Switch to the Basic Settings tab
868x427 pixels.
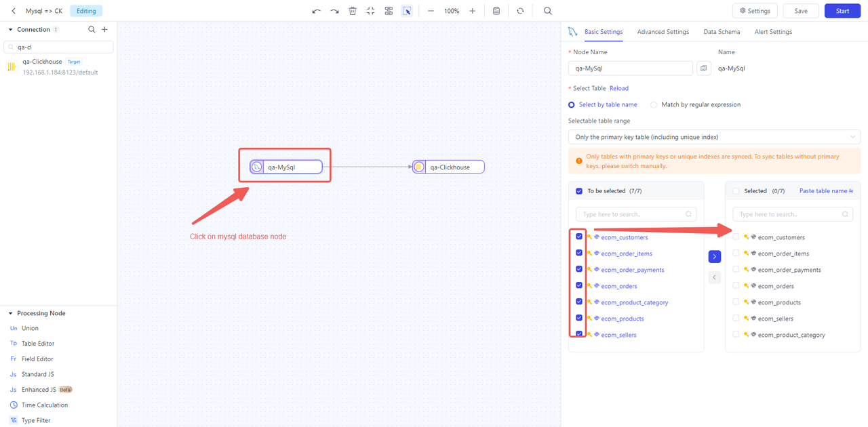click(x=604, y=32)
